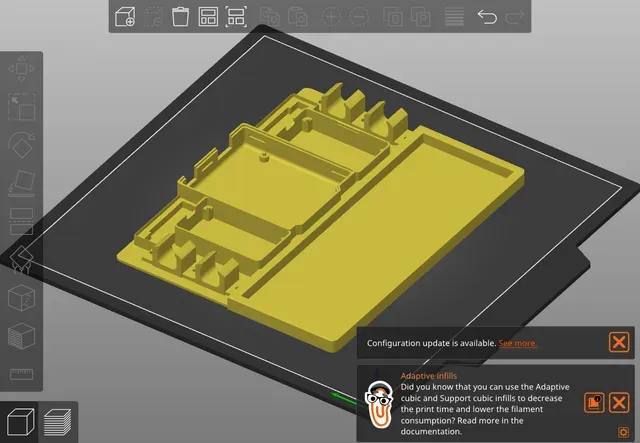Screen dimensions: 640x443
Task: Click the Paste icon
Action: pos(298,17)
